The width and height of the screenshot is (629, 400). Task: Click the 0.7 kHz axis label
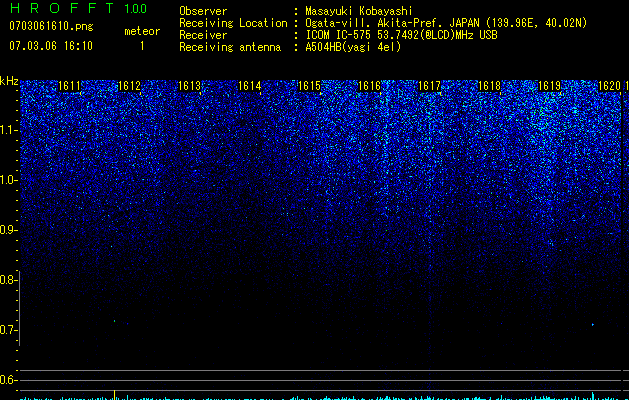(x=8, y=330)
